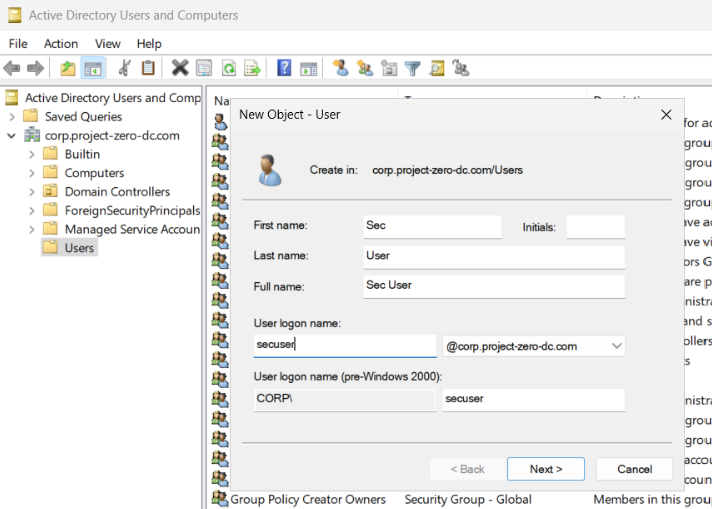
Task: Select the Managed Service Accounts folder
Action: tap(132, 229)
